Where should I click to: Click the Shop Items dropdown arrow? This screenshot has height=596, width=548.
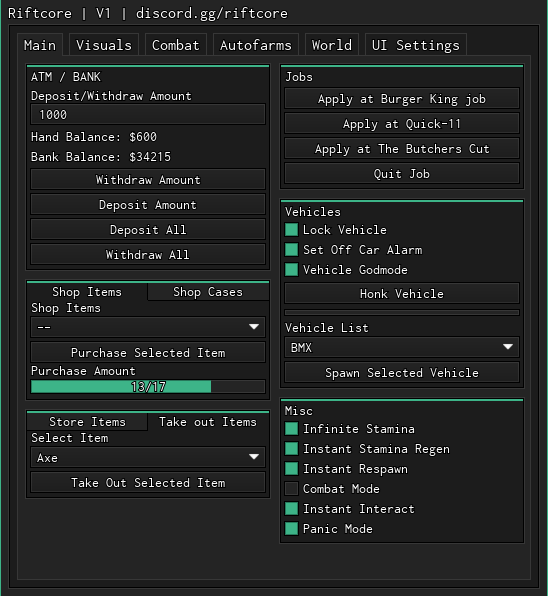(x=254, y=327)
